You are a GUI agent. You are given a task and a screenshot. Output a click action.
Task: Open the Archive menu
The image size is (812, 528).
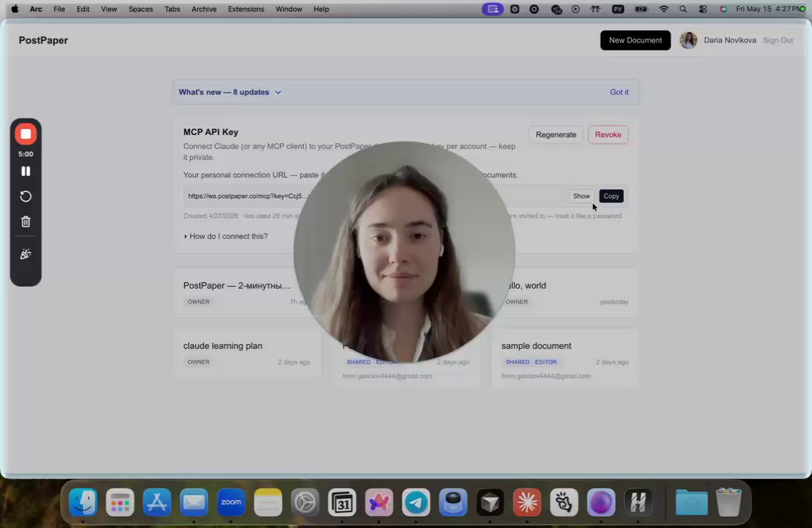(204, 9)
